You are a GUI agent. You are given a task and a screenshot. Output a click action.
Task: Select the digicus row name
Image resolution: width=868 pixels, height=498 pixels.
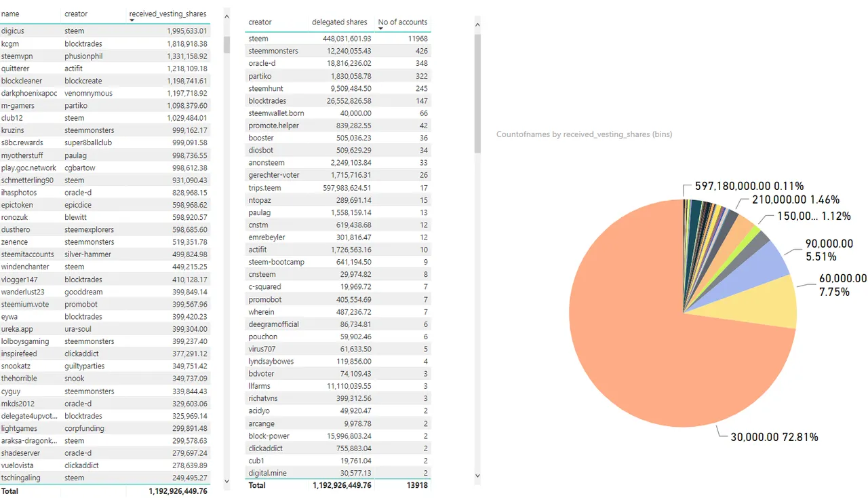coord(13,31)
